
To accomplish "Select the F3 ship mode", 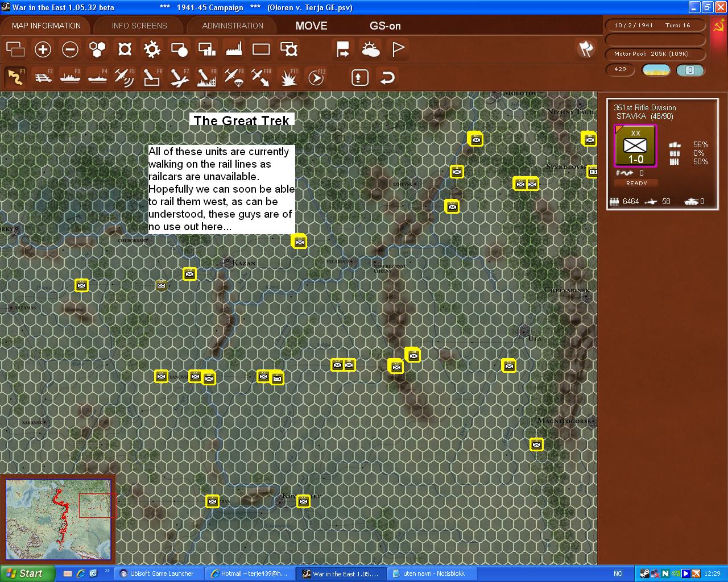I will [70, 77].
